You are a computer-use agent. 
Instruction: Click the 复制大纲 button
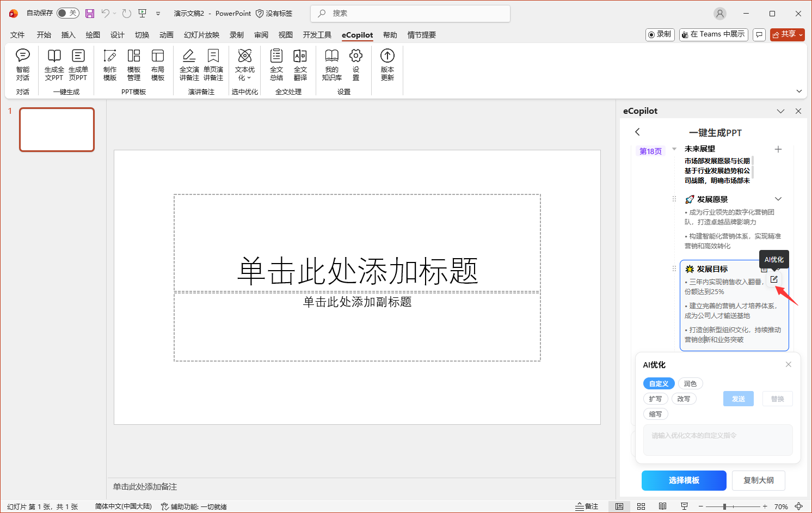pyautogui.click(x=759, y=480)
